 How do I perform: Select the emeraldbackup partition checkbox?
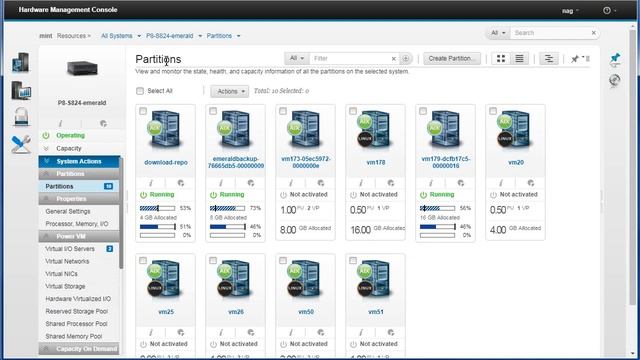(213, 111)
